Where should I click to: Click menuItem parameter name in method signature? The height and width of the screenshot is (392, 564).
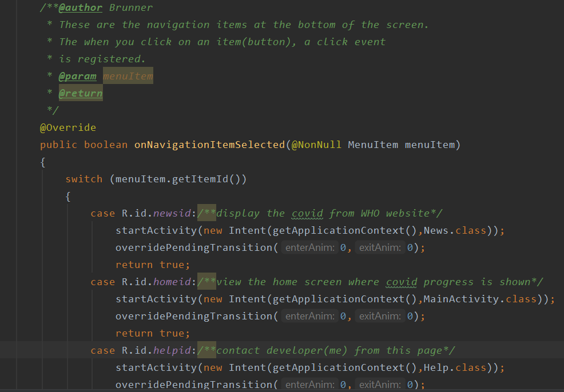[430, 145]
